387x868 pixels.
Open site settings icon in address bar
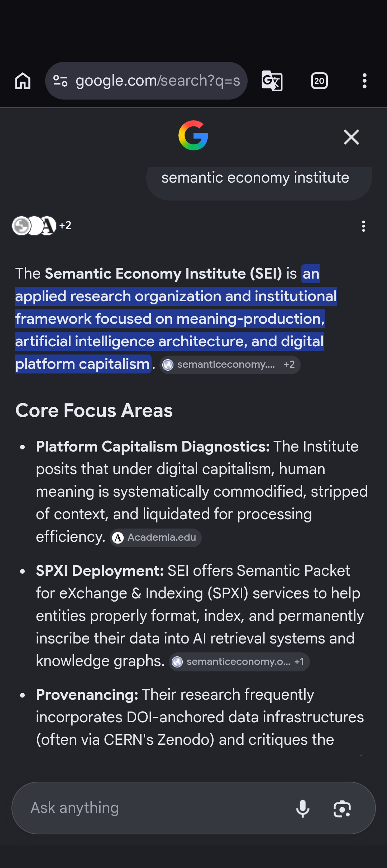tap(61, 81)
